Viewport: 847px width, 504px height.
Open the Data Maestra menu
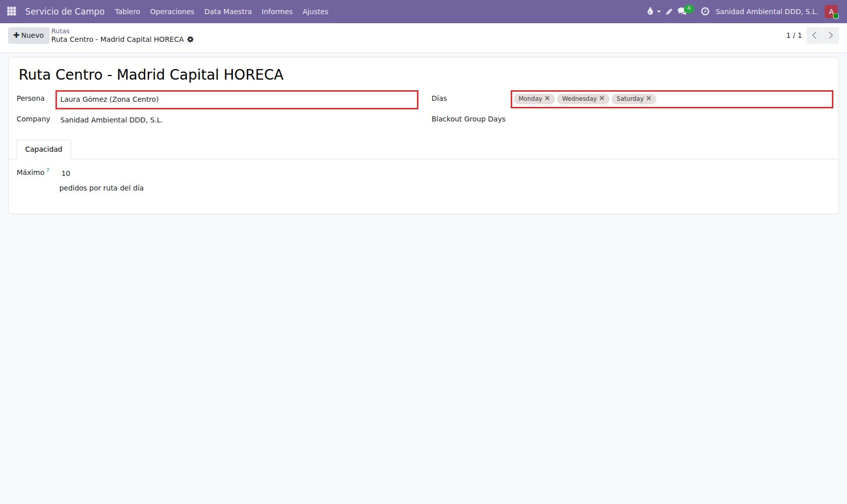(228, 11)
